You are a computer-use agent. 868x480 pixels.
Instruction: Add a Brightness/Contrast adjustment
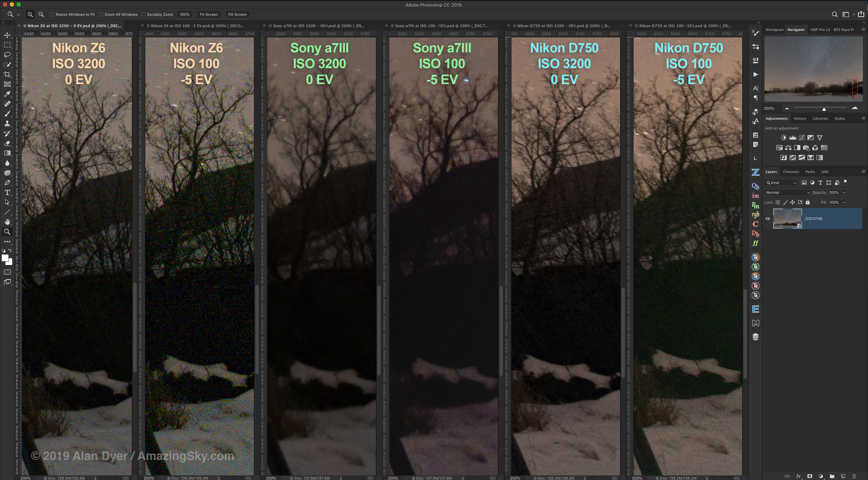pyautogui.click(x=784, y=138)
